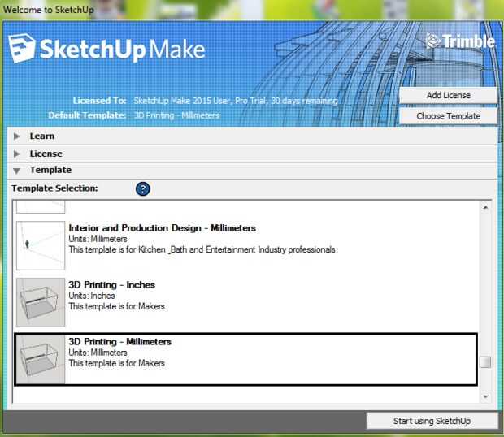Click the 'Welcome to SketchUp' window title
Image resolution: width=504 pixels, height=437 pixels.
(49, 10)
